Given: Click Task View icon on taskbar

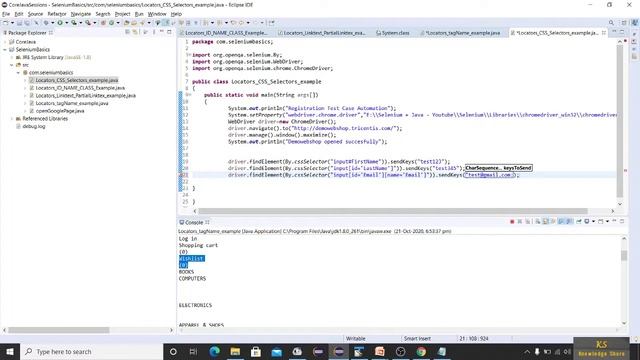Looking at the screenshot, I should pyautogui.click(x=193, y=351).
